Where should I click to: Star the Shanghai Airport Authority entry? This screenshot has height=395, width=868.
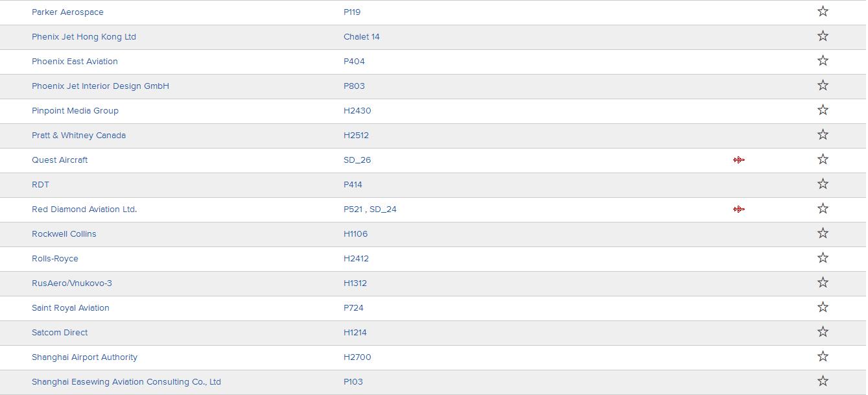point(823,356)
